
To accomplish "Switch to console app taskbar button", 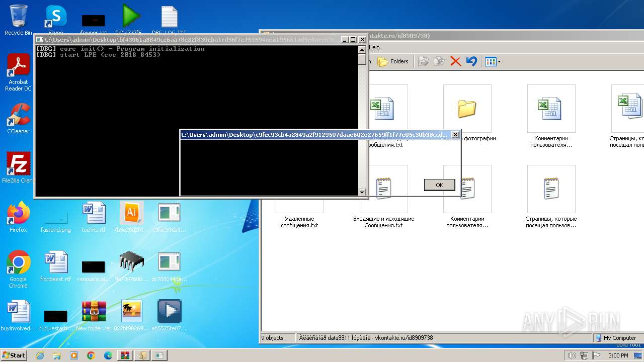I will tap(159, 355).
